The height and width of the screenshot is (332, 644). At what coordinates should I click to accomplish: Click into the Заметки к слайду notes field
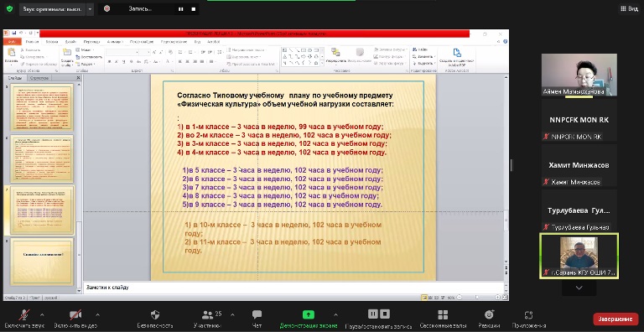coord(293,288)
